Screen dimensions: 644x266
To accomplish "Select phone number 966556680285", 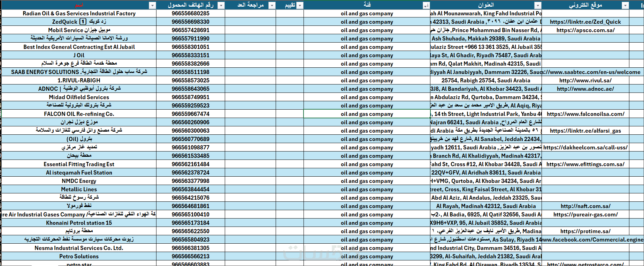I will 191,13.
